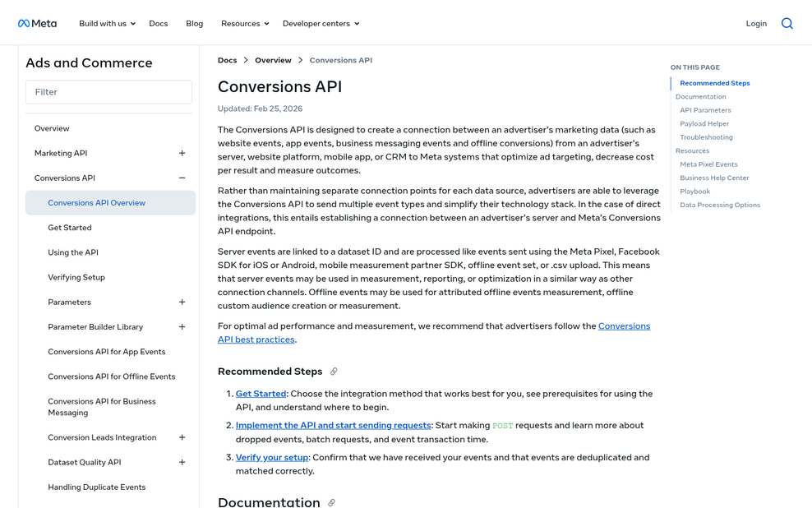Expand the Parameters sidebar item

tap(182, 302)
